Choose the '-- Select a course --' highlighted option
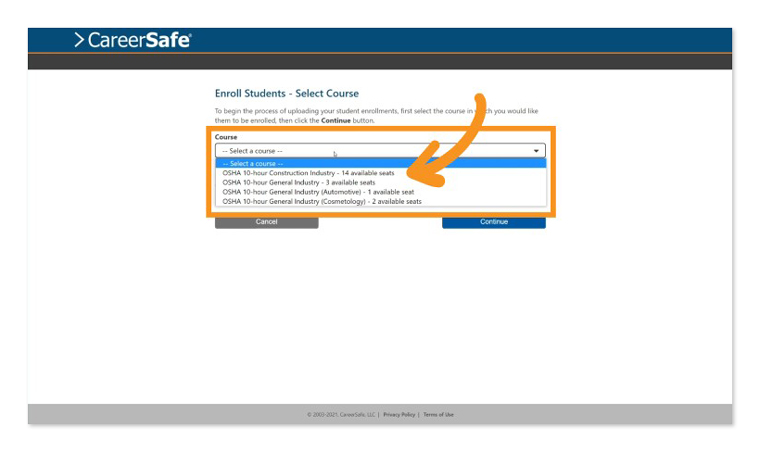Screen dimensions: 760x452 point(381,163)
